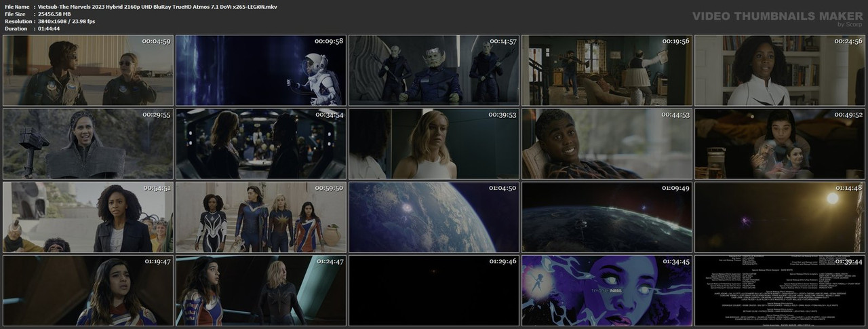Open the thumbnail at 00:09:58
This screenshot has width=868, height=329.
[261, 70]
